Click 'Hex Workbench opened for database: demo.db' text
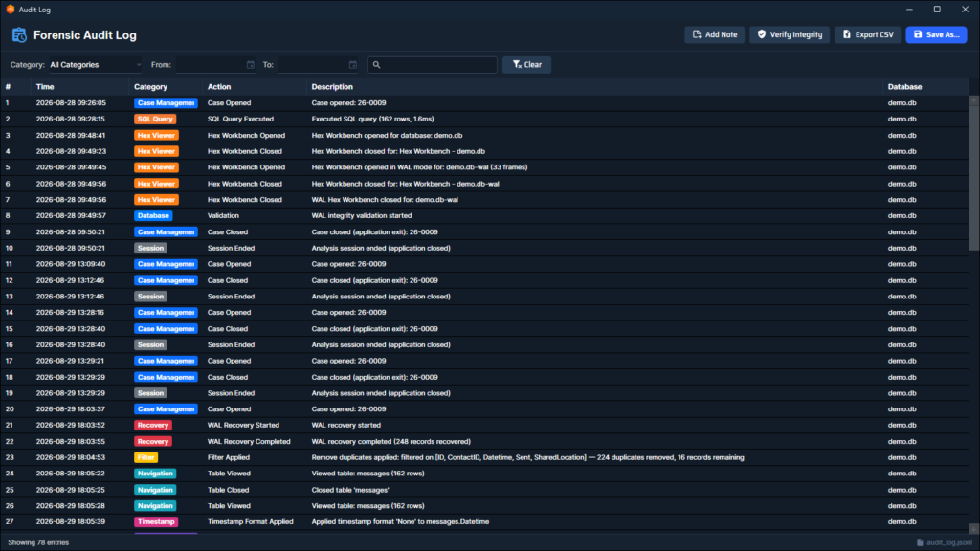The image size is (980, 551). pyautogui.click(x=387, y=135)
